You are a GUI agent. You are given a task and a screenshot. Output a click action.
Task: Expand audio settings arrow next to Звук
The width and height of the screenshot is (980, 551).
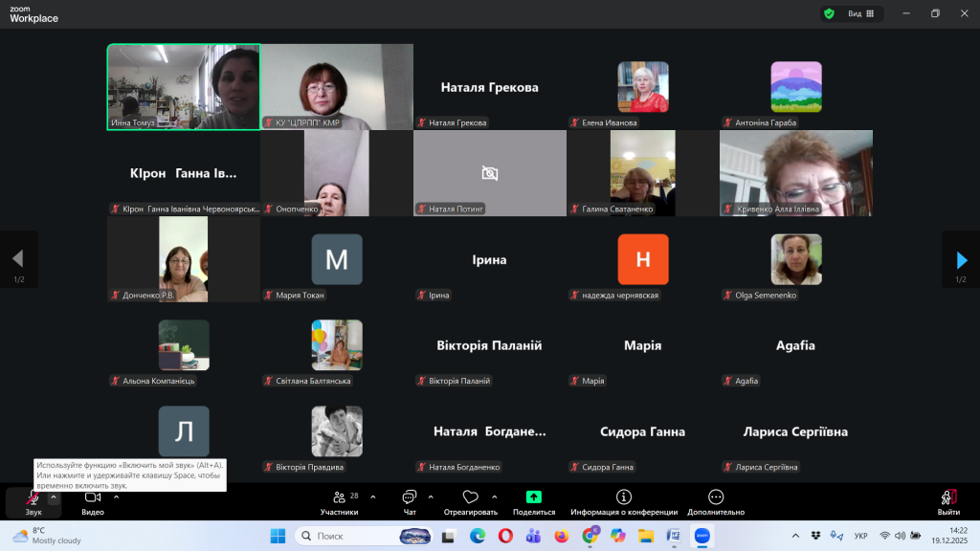[x=54, y=496]
